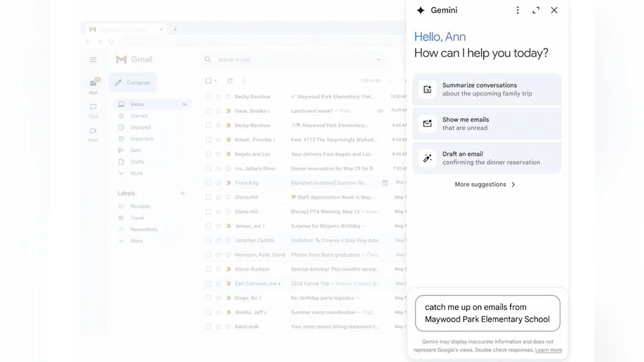Select the Draft an email suggestion
Screen dimensions: 644x362
487,158
